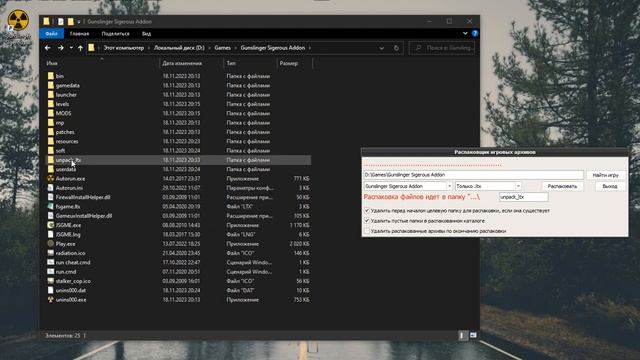This screenshot has height=360, width=640.
Task: Go back in Explorer navigation
Action: coord(48,48)
